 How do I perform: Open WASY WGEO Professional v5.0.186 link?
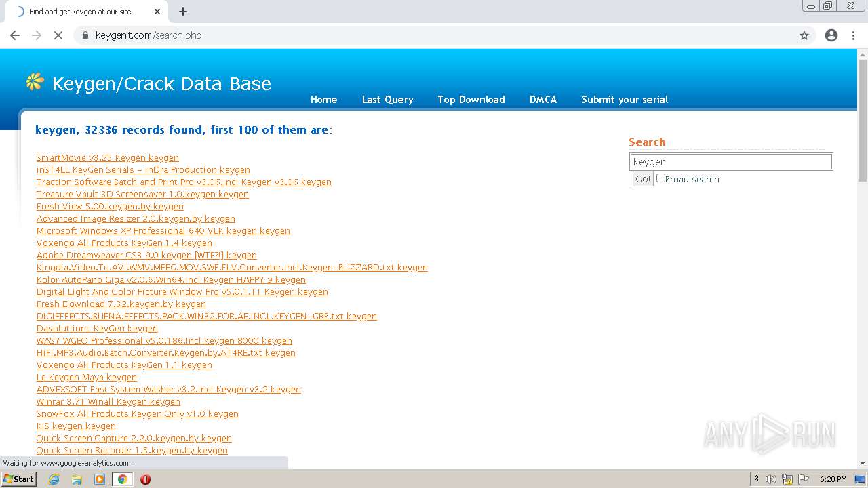click(164, 340)
